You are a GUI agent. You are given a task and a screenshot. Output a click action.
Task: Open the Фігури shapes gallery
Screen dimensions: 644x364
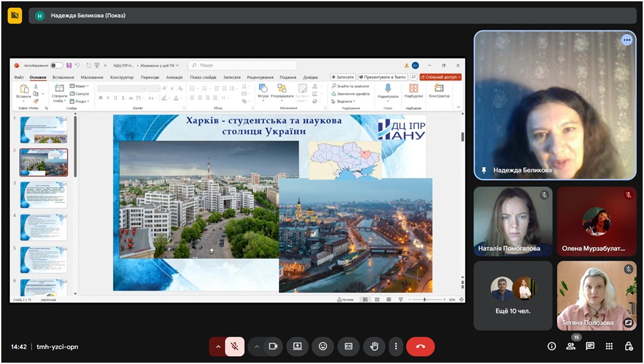coord(263,91)
